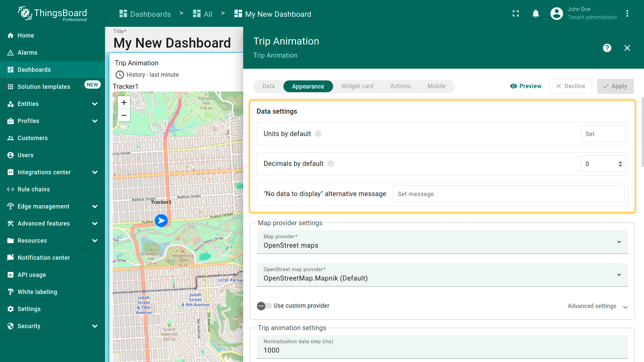Open Rule chains page

(52, 189)
